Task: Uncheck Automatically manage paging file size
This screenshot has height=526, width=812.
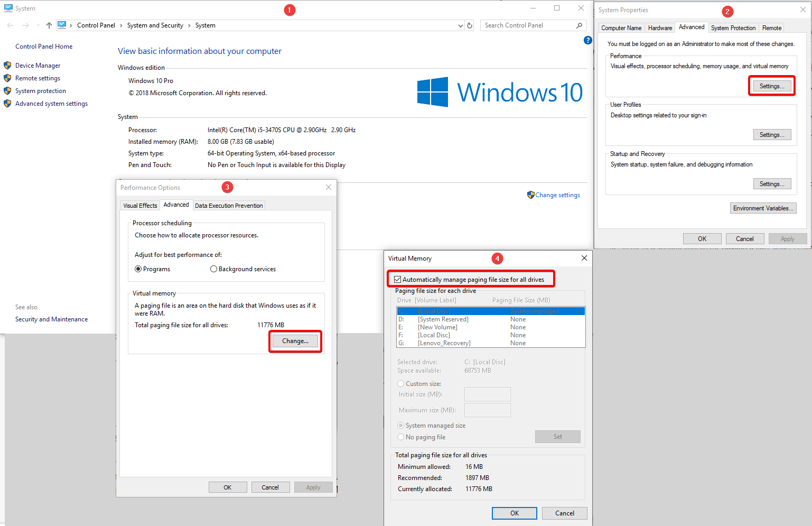Action: tap(398, 280)
